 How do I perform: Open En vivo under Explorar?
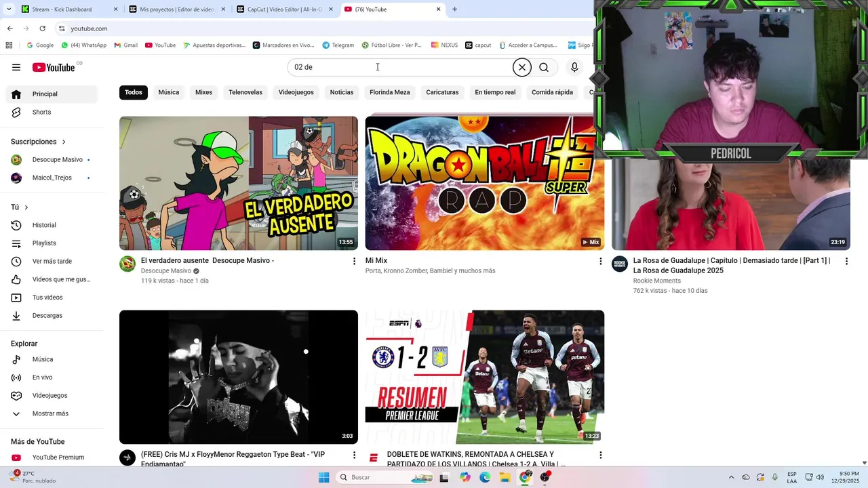(52, 378)
